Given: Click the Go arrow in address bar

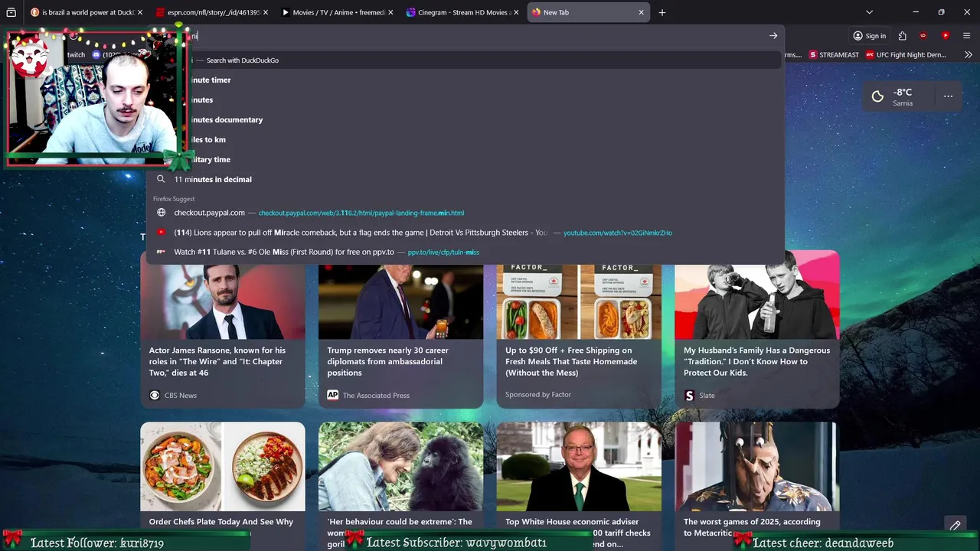Looking at the screenshot, I should pyautogui.click(x=773, y=36).
